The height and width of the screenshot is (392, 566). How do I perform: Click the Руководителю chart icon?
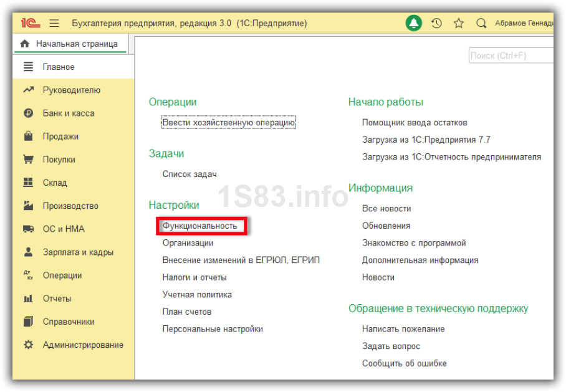28,90
